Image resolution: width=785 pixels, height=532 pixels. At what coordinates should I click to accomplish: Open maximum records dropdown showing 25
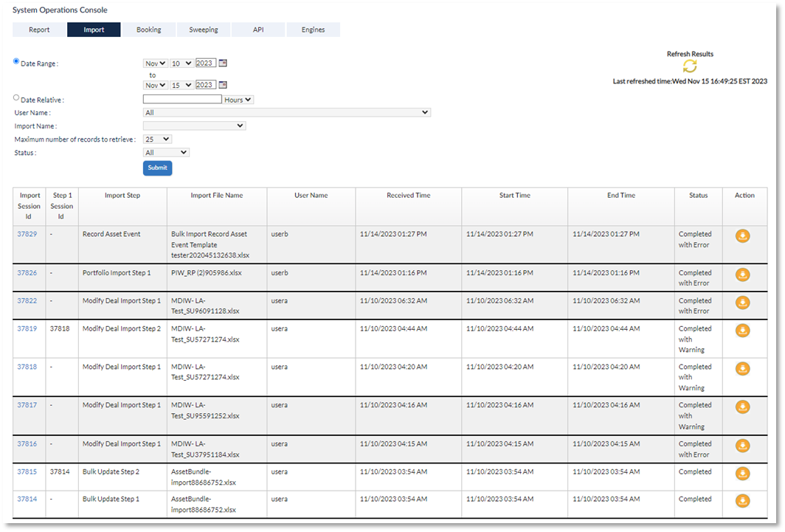(x=157, y=139)
